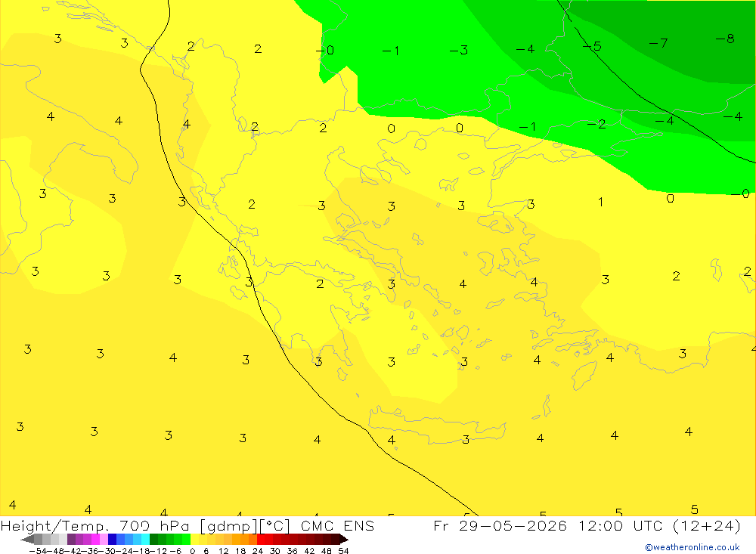Image resolution: width=756 pixels, height=554 pixels.
Task: Click the dark maroon right arrow end of legend
Action: coord(344,539)
